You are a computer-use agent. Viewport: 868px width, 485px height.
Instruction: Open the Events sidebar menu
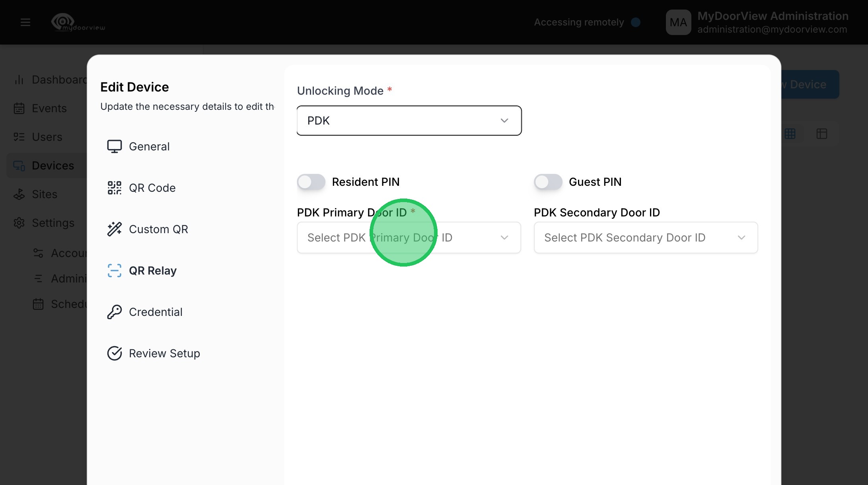pyautogui.click(x=49, y=108)
